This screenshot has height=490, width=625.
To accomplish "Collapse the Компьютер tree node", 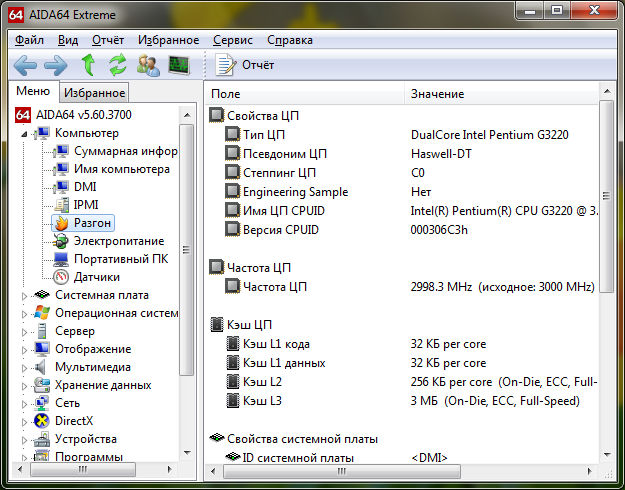I will [24, 134].
